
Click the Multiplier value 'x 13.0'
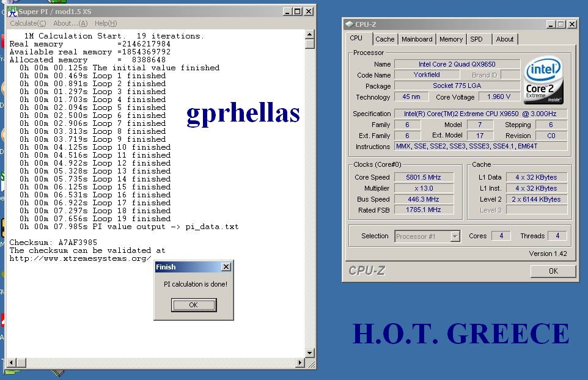(x=424, y=189)
